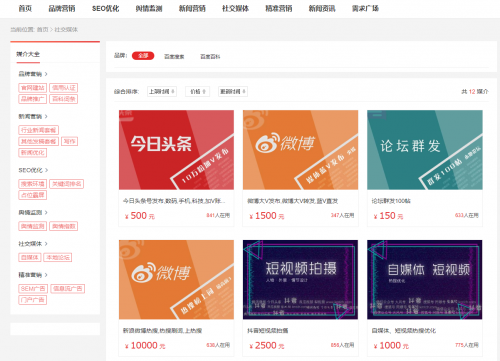Open the 论坛群发100帖 title link

coord(391,201)
